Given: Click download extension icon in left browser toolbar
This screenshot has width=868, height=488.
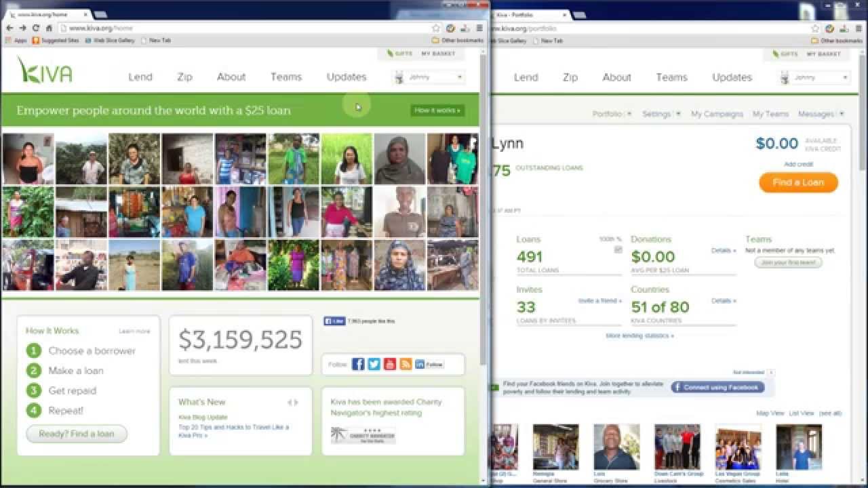Looking at the screenshot, I should [x=465, y=28].
